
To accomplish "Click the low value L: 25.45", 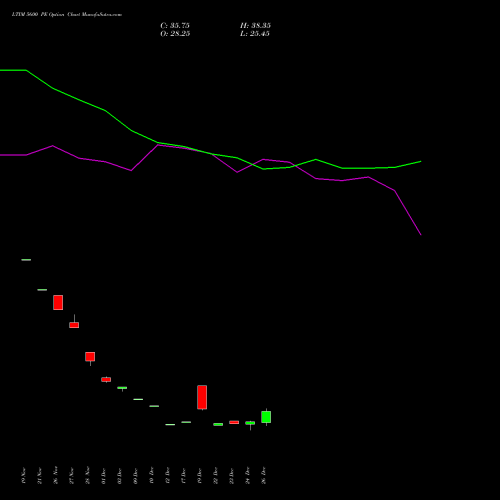I will [255, 34].
